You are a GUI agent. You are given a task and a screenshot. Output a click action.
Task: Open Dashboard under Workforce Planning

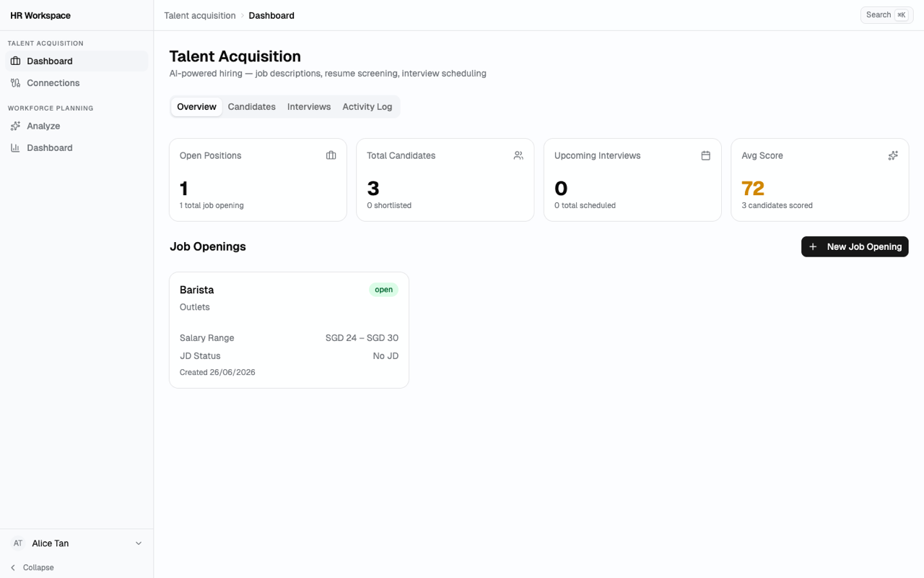point(77,147)
